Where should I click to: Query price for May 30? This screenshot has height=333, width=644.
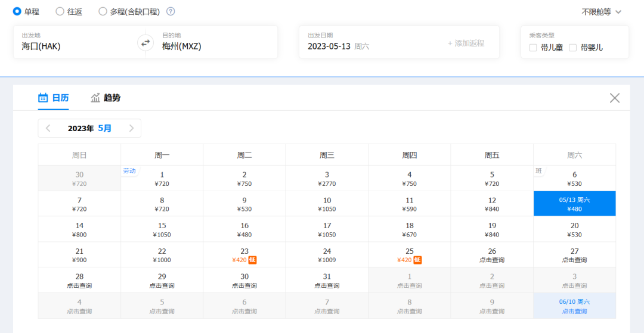244,280
